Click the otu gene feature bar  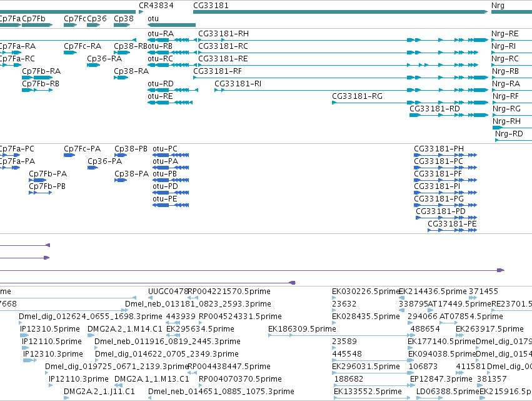(x=171, y=25)
